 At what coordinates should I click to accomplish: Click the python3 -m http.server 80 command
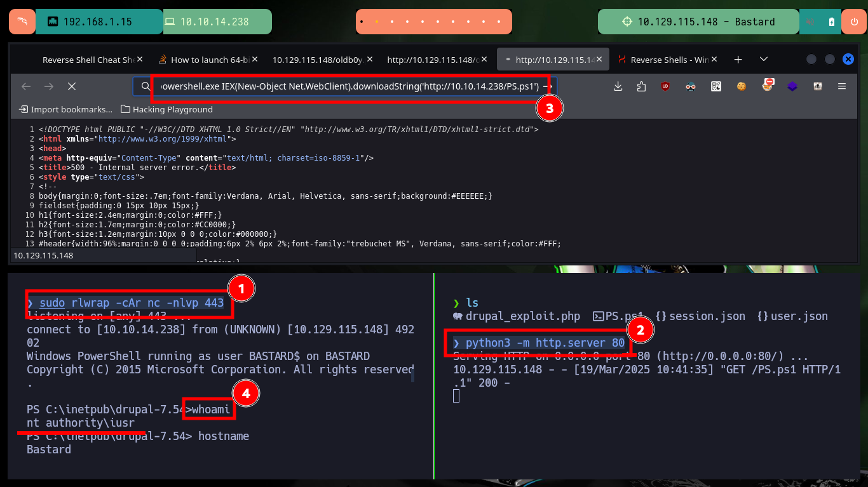click(x=545, y=343)
